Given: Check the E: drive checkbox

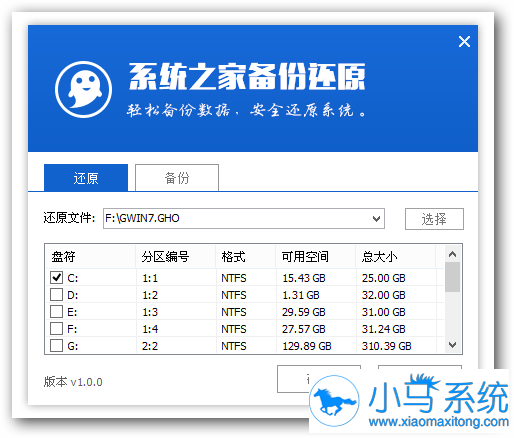Looking at the screenshot, I should (56, 312).
